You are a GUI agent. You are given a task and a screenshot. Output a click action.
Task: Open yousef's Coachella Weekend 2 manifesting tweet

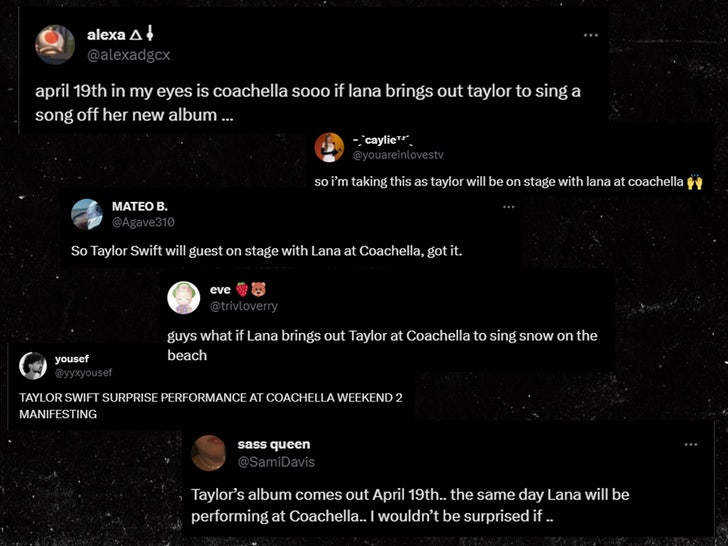click(210, 405)
